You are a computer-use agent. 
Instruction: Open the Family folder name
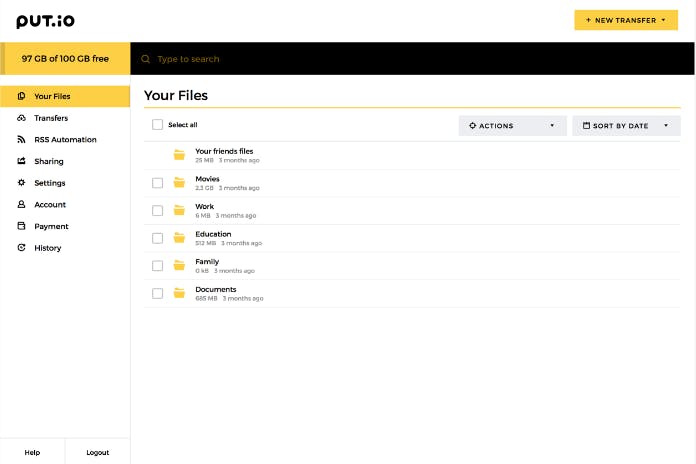coord(207,262)
